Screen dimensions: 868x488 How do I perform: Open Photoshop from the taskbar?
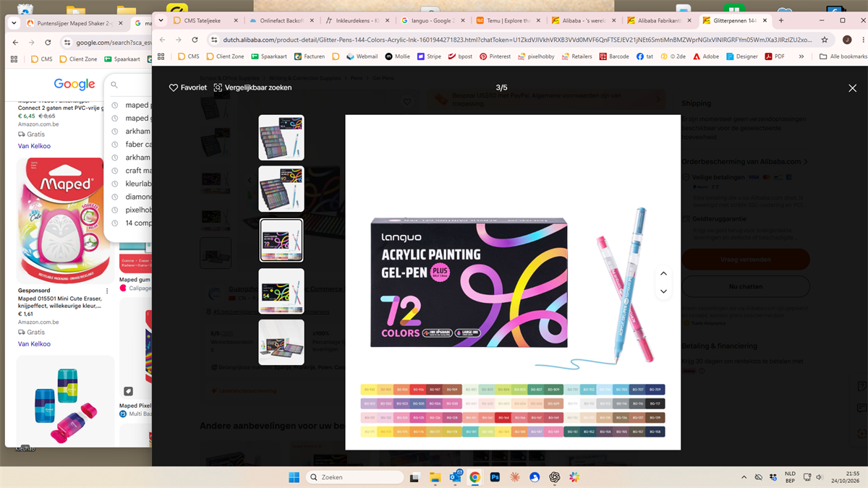pyautogui.click(x=495, y=477)
